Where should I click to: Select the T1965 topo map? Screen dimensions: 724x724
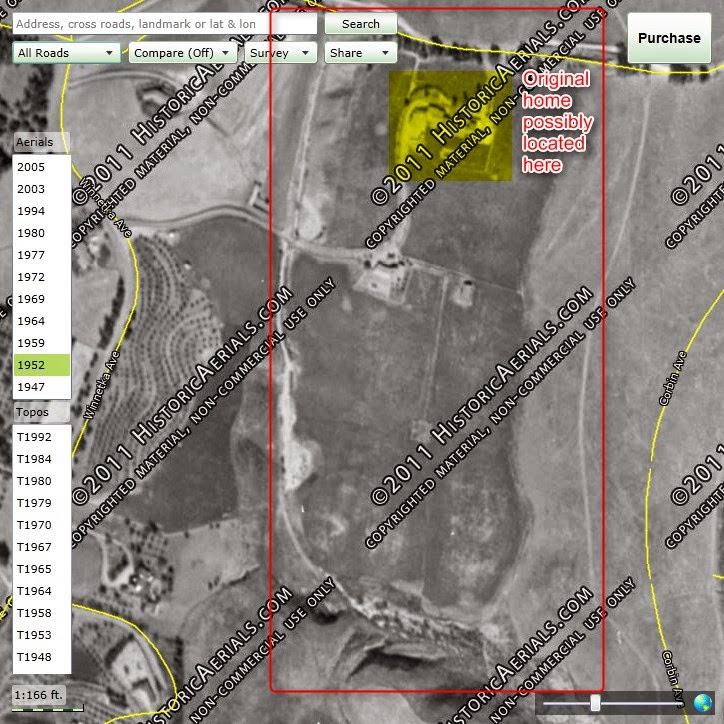point(42,569)
